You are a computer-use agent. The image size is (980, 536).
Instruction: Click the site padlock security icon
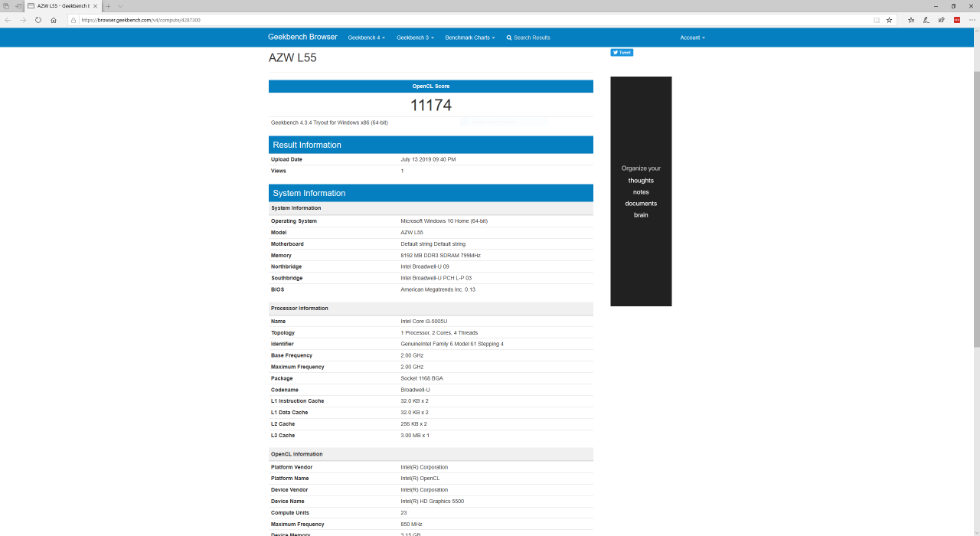73,20
